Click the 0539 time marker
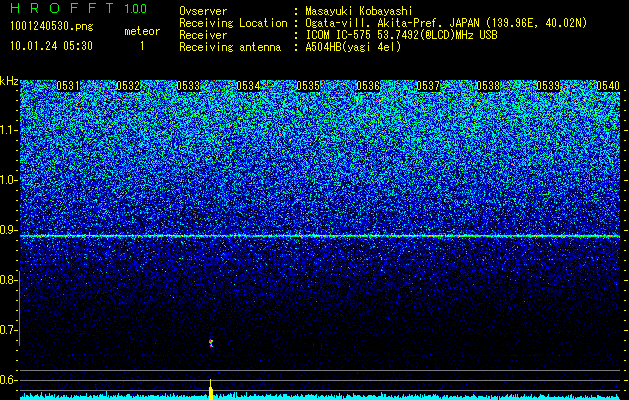Image resolution: width=629 pixels, height=400 pixels. point(548,86)
